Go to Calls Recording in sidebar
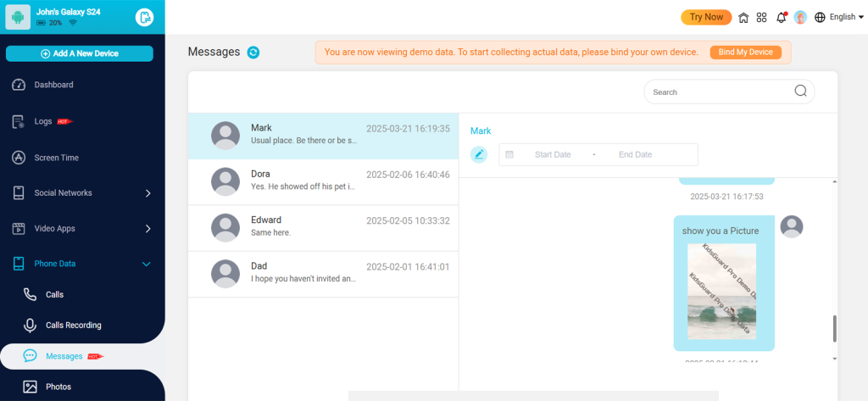The image size is (868, 401). pos(73,326)
